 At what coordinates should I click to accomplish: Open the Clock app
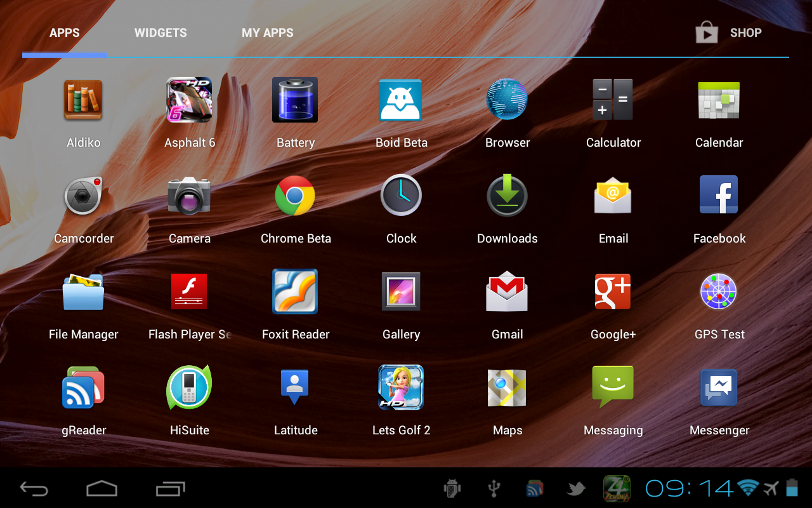pos(401,196)
